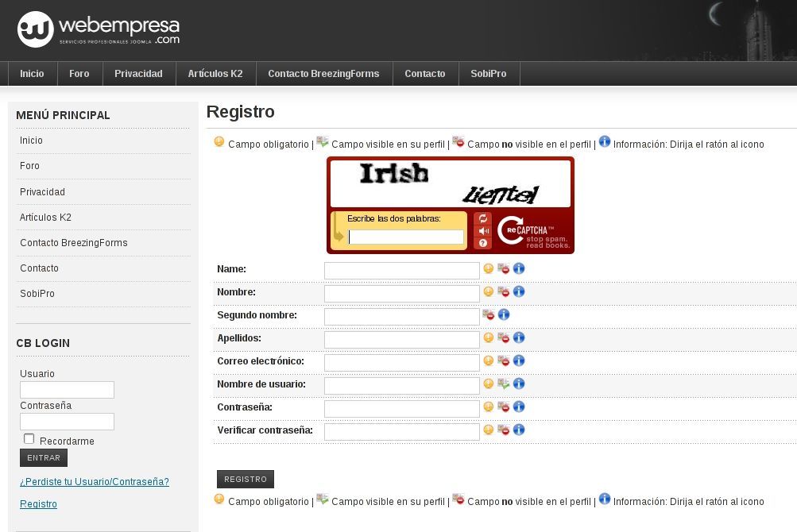Click the reCAPTCHA logo
The width and height of the screenshot is (797, 532).
point(532,232)
